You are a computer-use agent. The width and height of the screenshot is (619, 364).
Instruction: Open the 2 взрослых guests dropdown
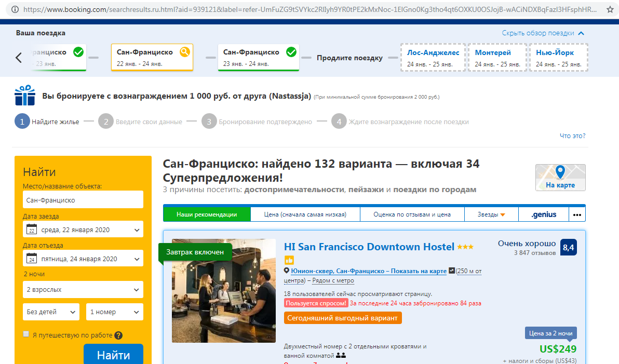coord(83,289)
